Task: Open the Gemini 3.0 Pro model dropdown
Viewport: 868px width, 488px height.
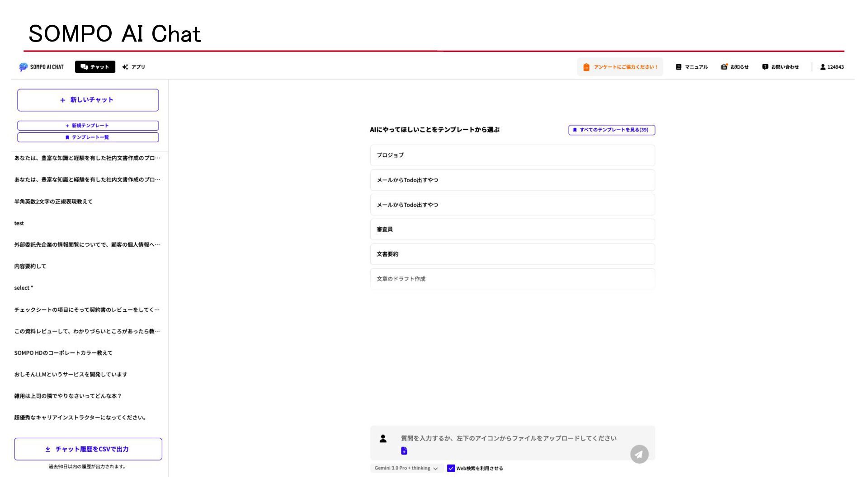Action: click(x=406, y=468)
